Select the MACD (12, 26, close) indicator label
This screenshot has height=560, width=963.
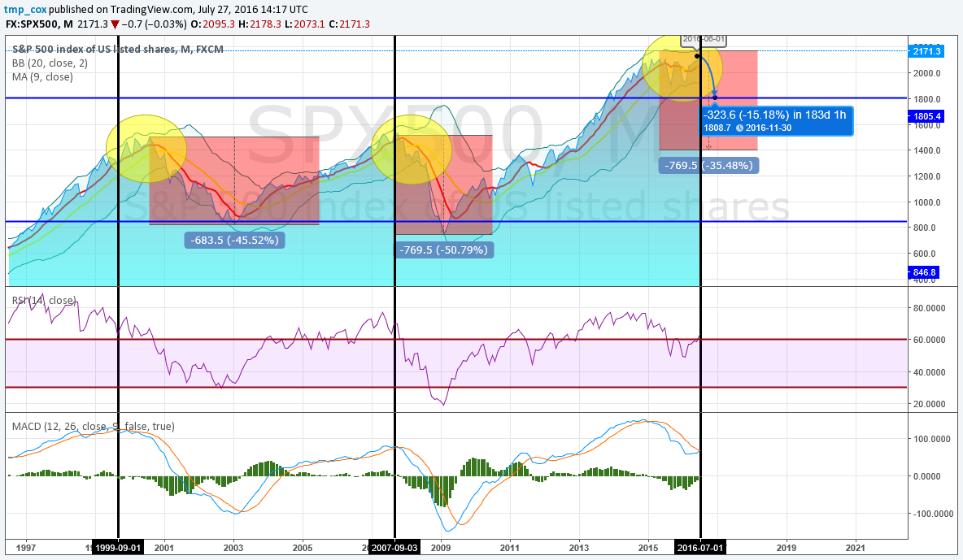(x=94, y=426)
